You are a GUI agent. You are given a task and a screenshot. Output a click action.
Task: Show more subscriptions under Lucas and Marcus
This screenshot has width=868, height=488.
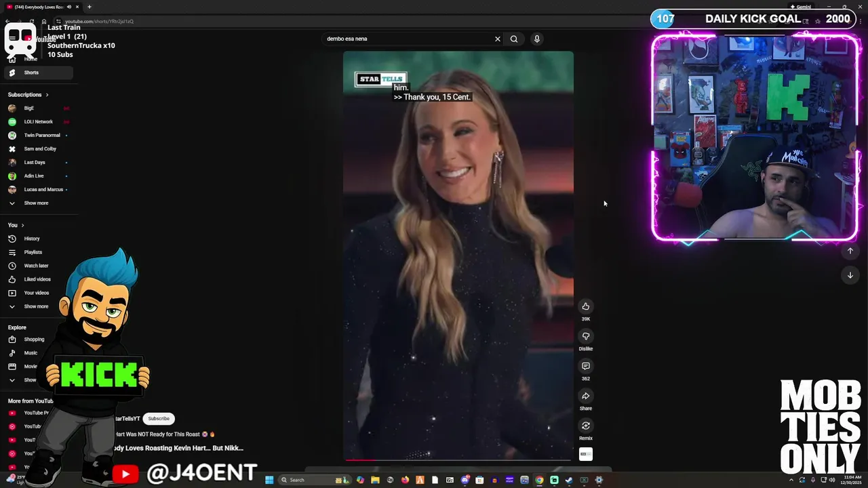tap(38, 203)
